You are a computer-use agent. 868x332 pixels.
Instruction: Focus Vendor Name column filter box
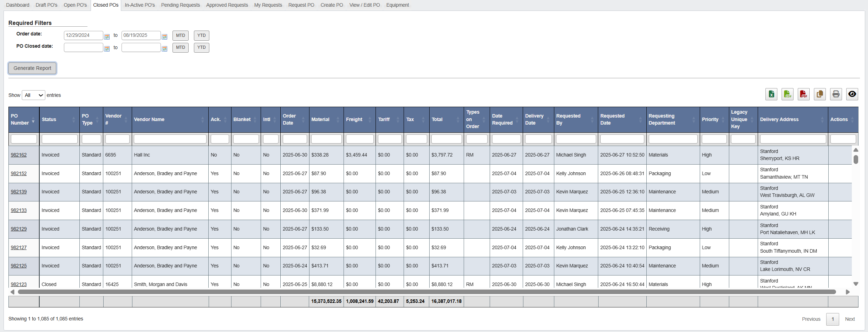(x=170, y=139)
